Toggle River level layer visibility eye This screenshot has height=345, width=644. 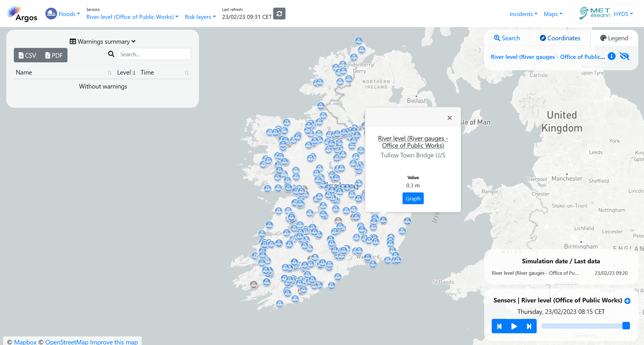click(x=625, y=56)
